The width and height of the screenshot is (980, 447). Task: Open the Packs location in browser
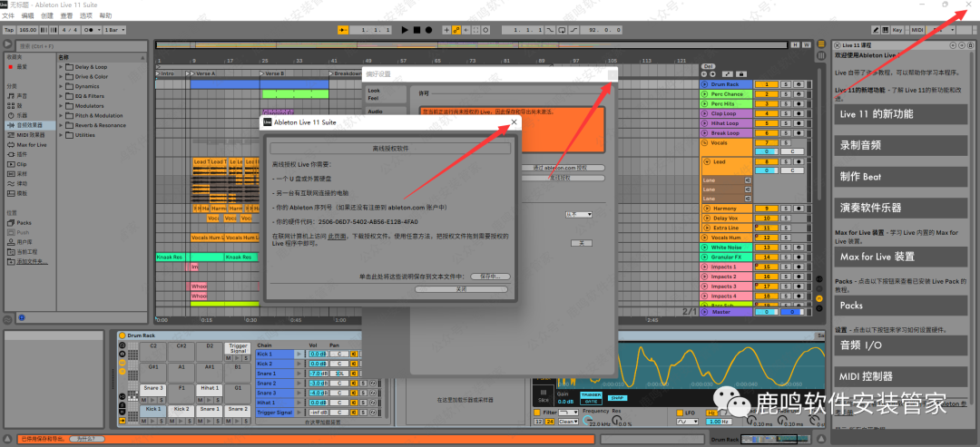tap(24, 222)
